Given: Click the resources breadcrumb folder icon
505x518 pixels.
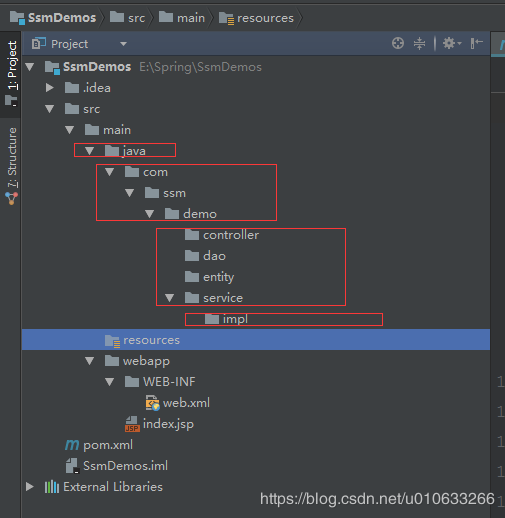Looking at the screenshot, I should [x=226, y=18].
